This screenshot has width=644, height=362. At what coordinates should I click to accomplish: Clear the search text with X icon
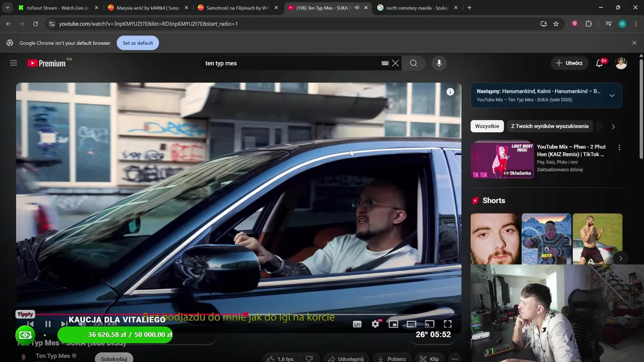(x=395, y=63)
